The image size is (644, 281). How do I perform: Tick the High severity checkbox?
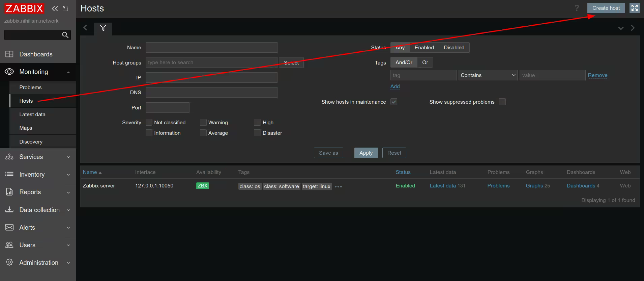pos(257,122)
